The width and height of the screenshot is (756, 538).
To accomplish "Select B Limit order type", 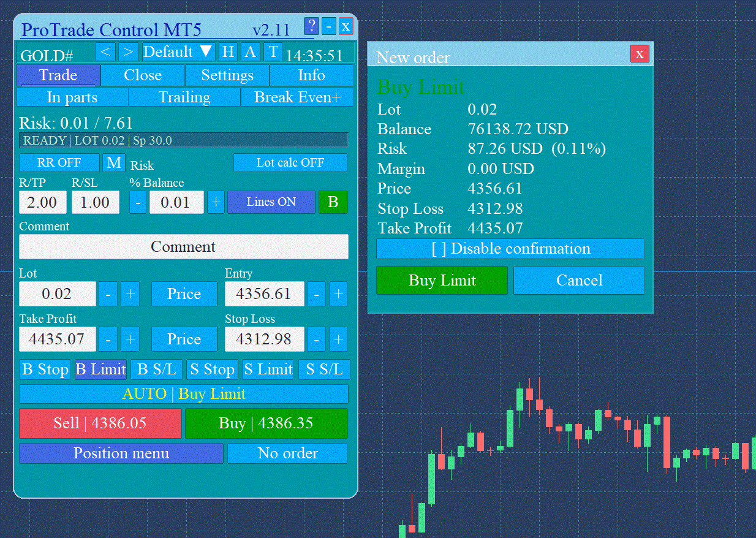I will pos(100,369).
